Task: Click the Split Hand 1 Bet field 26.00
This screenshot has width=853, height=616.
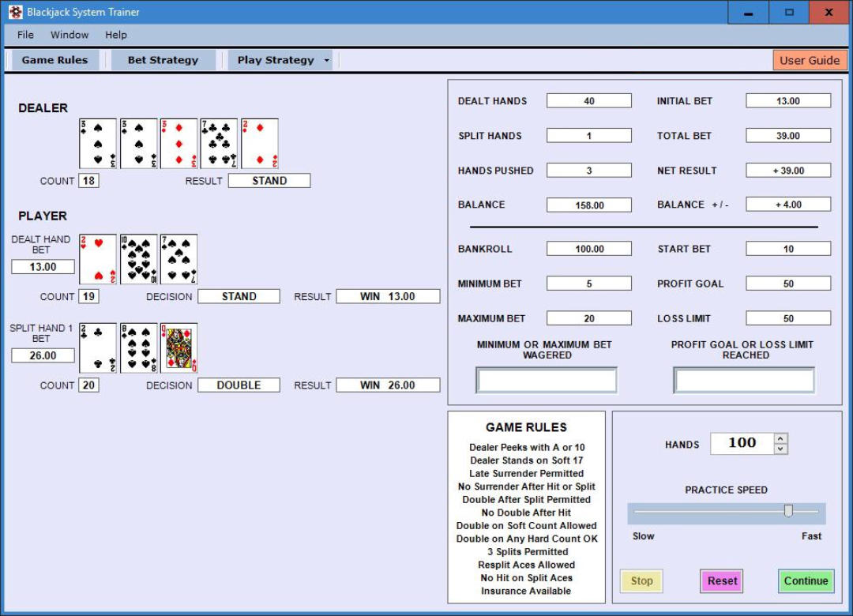Action: pos(43,355)
